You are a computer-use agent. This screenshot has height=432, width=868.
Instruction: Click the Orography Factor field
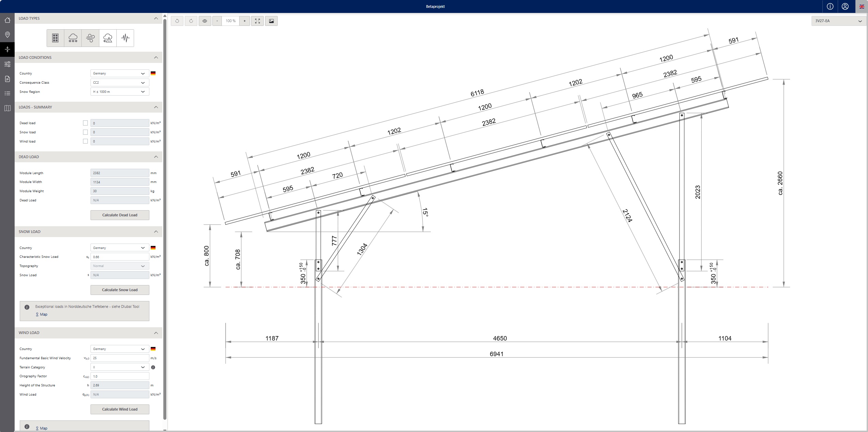(x=120, y=377)
